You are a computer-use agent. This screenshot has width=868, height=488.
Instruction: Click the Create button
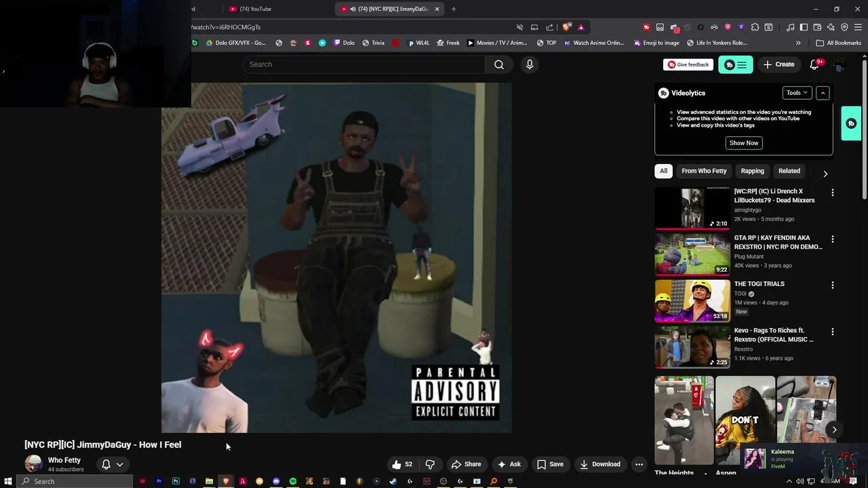pyautogui.click(x=778, y=64)
